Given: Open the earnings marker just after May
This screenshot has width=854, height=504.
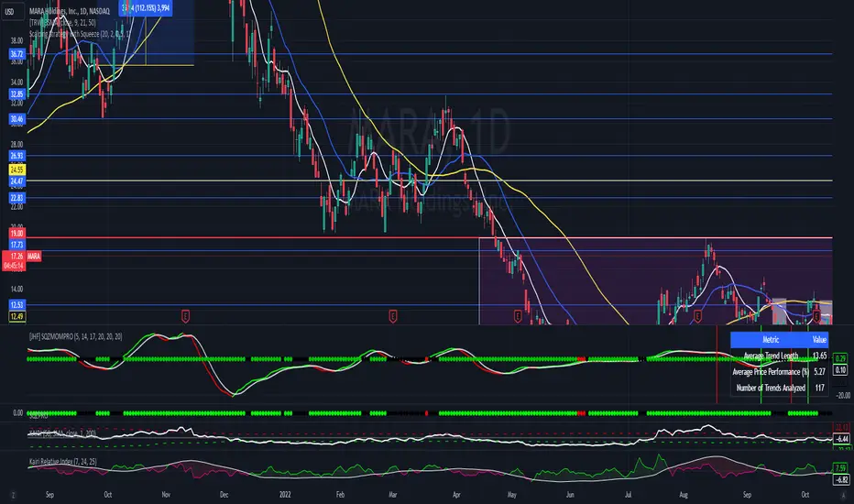Looking at the screenshot, I should click(518, 315).
